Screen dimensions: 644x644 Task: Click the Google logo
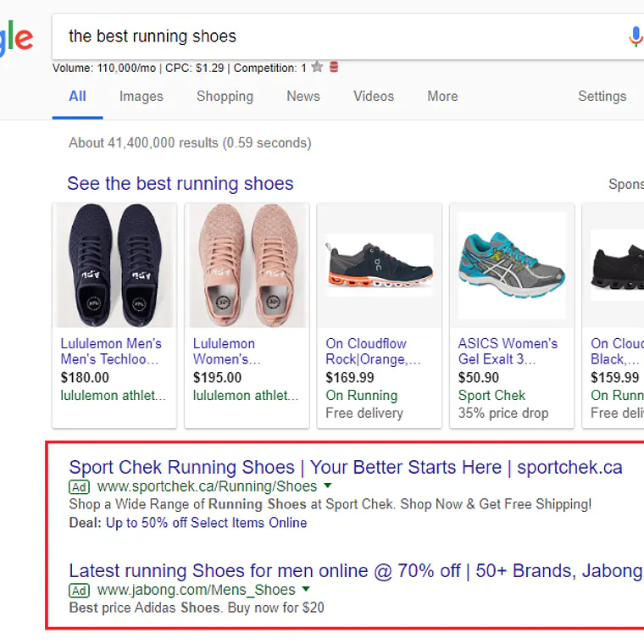pyautogui.click(x=16, y=38)
